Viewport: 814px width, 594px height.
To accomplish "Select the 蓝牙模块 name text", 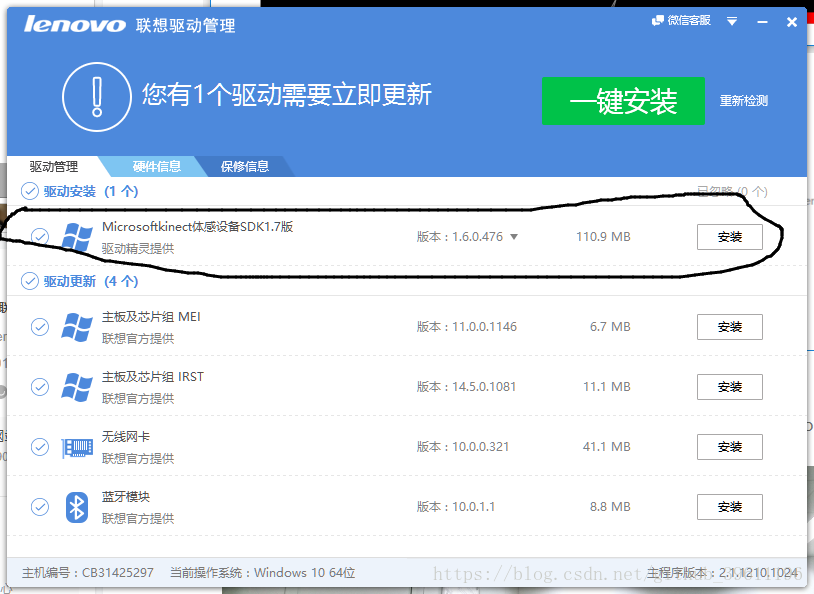I will [126, 496].
